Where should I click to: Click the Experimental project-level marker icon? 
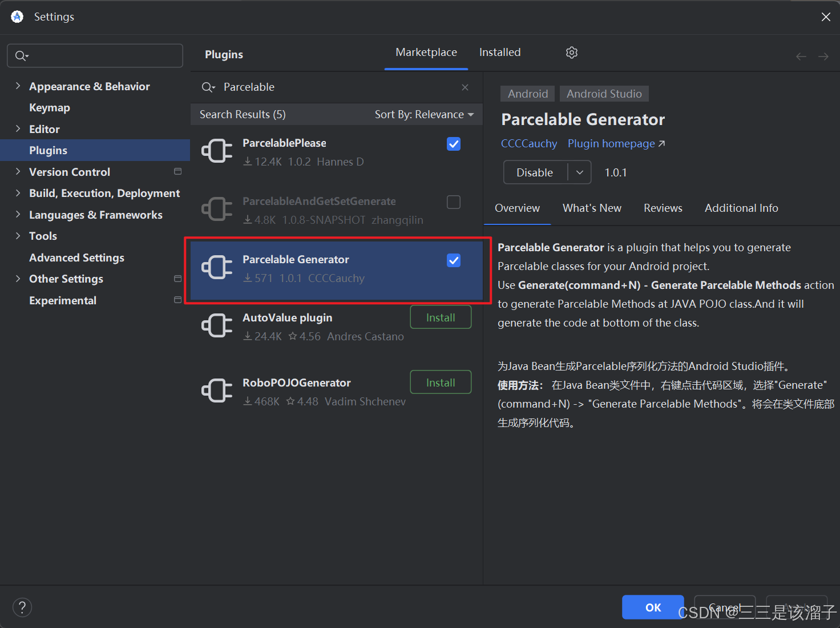(x=177, y=300)
